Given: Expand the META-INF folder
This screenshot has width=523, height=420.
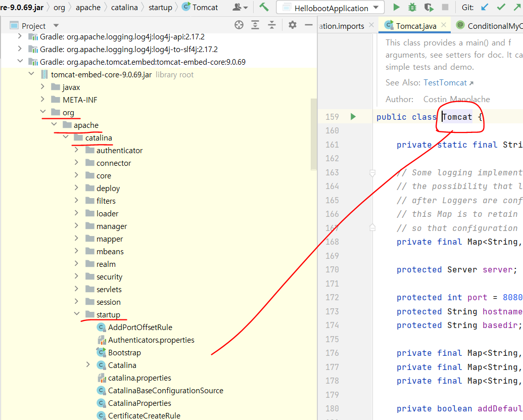Looking at the screenshot, I should tap(42, 100).
